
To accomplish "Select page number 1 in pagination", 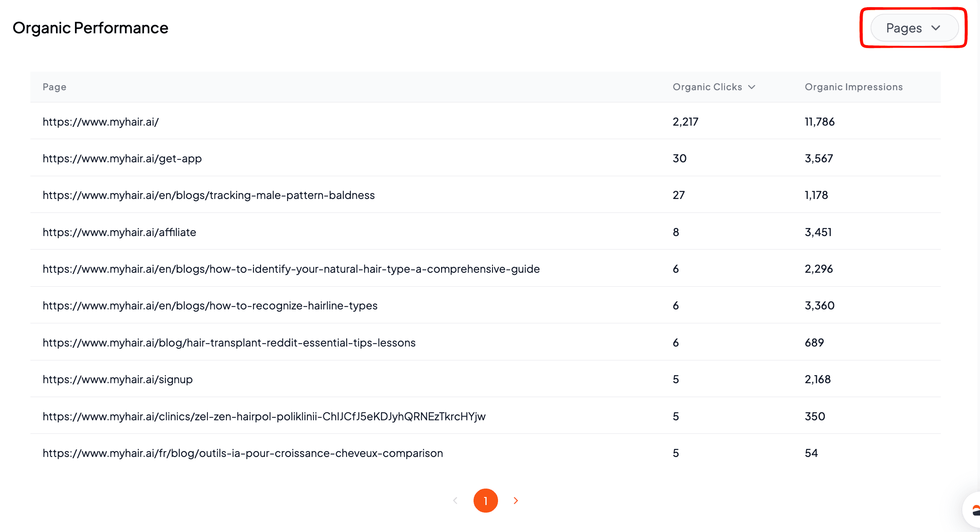I will click(x=485, y=500).
